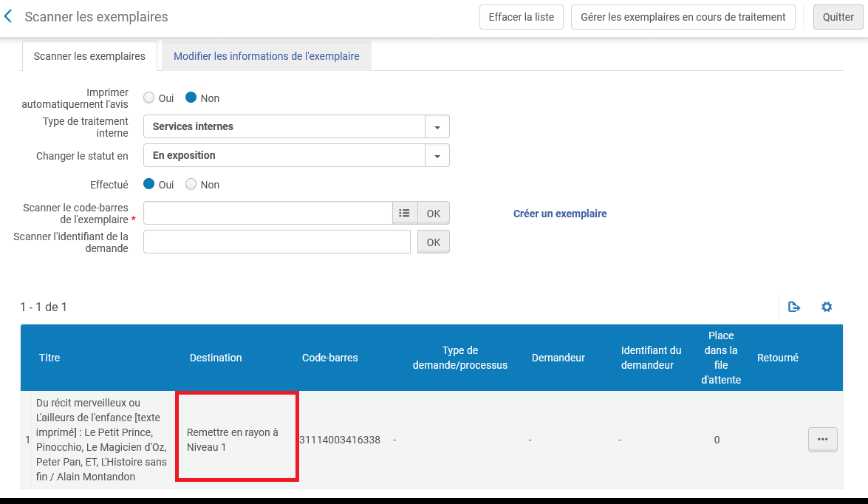Select Oui for Effectué
This screenshot has height=504, width=868.
pos(149,184)
